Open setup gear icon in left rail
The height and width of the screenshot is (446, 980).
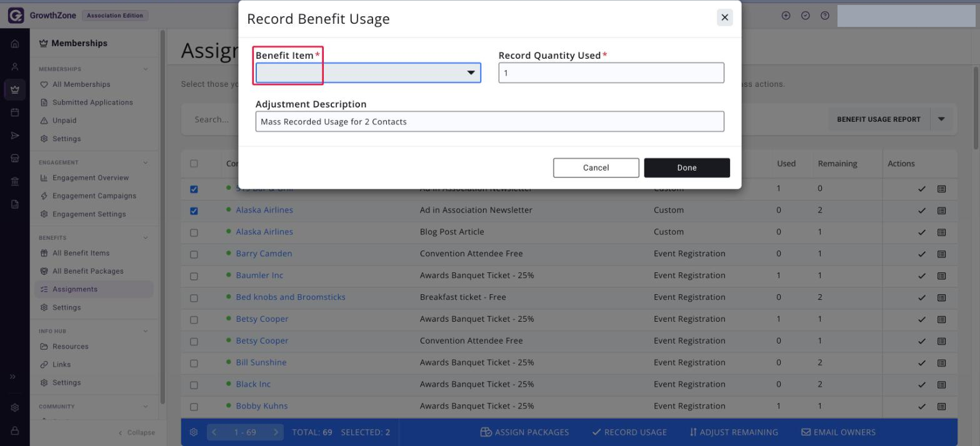point(15,408)
